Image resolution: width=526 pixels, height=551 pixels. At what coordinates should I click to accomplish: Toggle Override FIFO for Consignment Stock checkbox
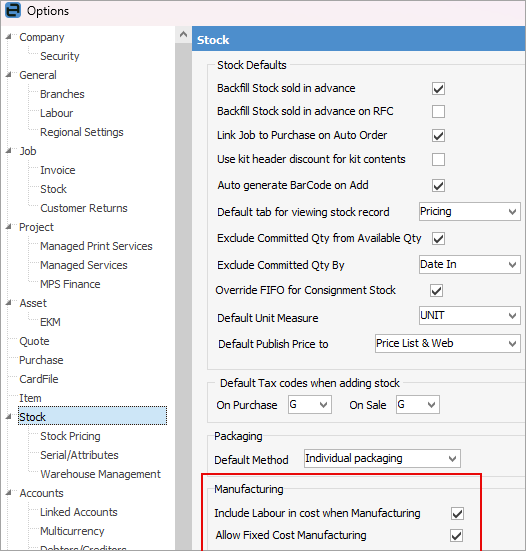tap(436, 291)
